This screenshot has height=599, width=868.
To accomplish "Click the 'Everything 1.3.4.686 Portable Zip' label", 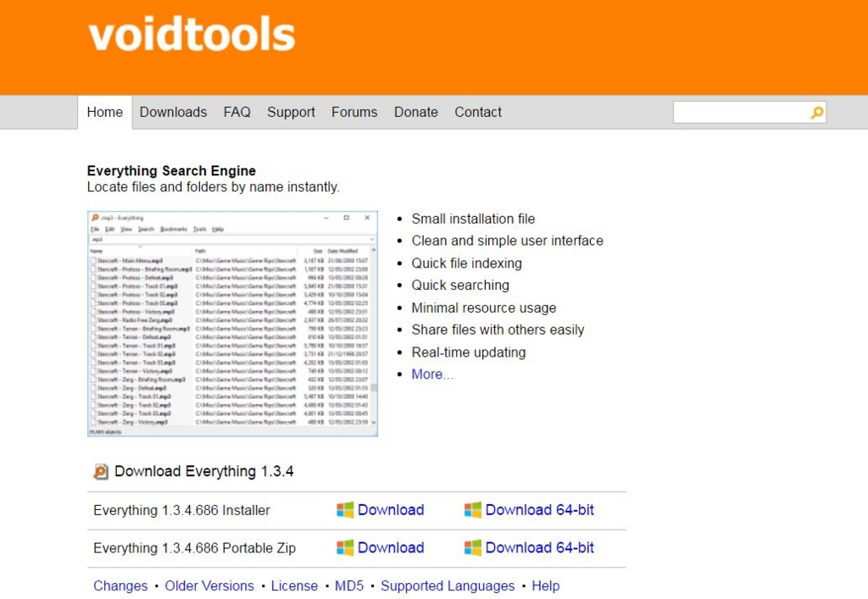I will tap(195, 548).
